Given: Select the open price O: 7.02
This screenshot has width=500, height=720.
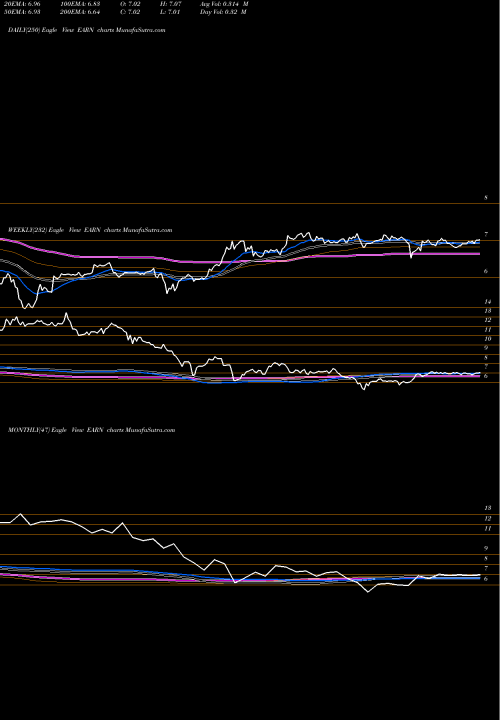Looking at the screenshot, I should 130,4.
